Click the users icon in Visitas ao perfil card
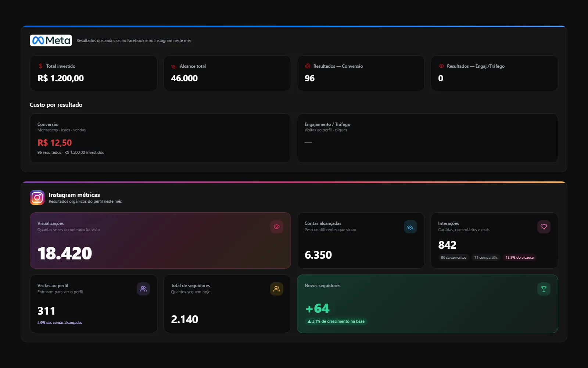Viewport: 588px width, 368px height. pyautogui.click(x=143, y=289)
